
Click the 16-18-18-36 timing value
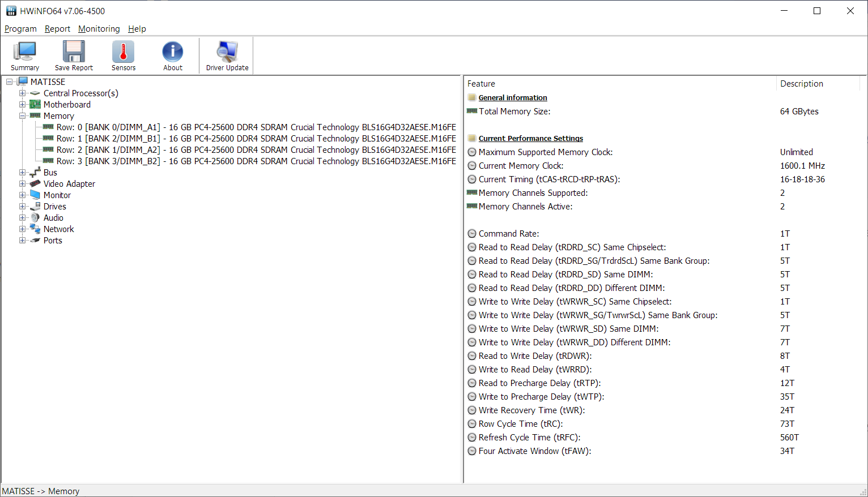[x=802, y=179]
